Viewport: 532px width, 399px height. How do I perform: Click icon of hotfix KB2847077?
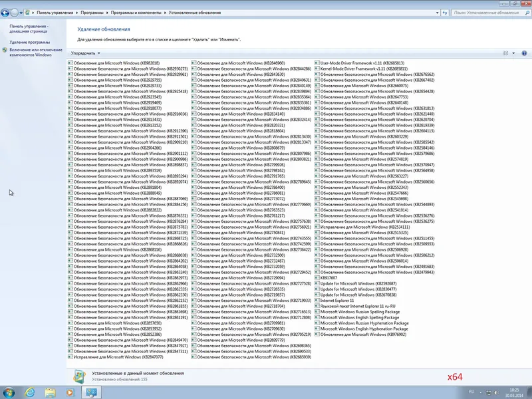(70, 357)
